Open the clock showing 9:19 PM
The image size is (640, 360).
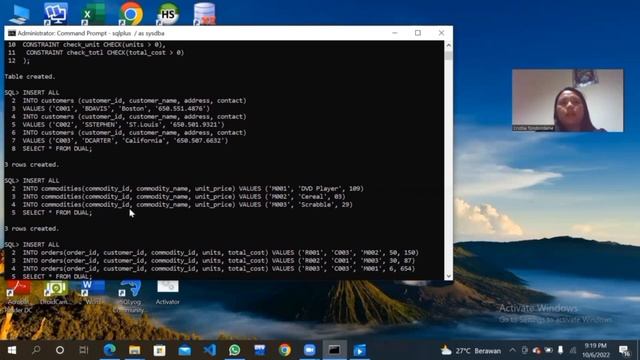(596, 351)
